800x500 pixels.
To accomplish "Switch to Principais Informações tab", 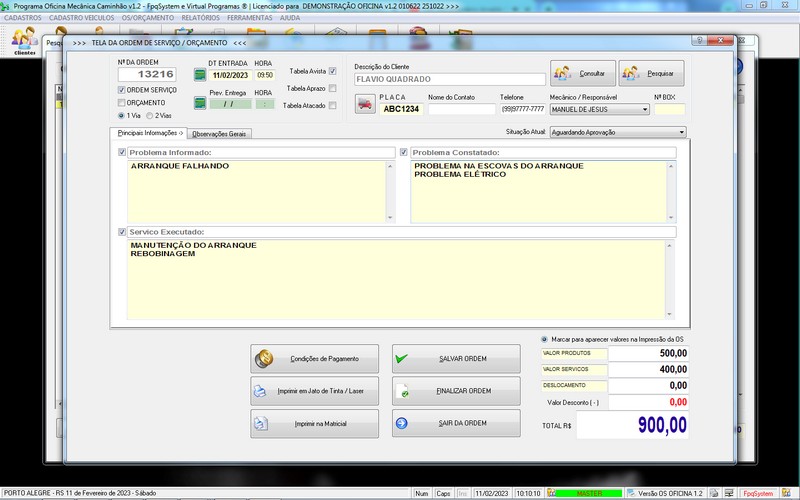I will 148,133.
